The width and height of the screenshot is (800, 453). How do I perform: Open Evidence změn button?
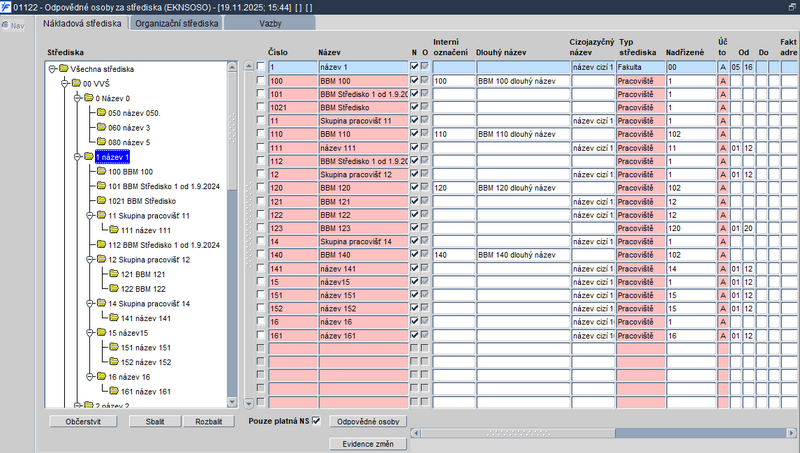click(368, 444)
